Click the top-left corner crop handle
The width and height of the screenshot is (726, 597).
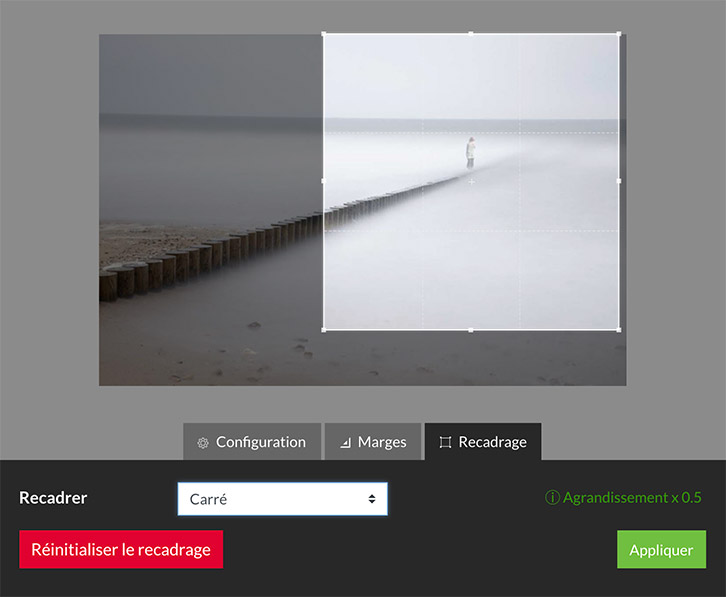[323, 34]
